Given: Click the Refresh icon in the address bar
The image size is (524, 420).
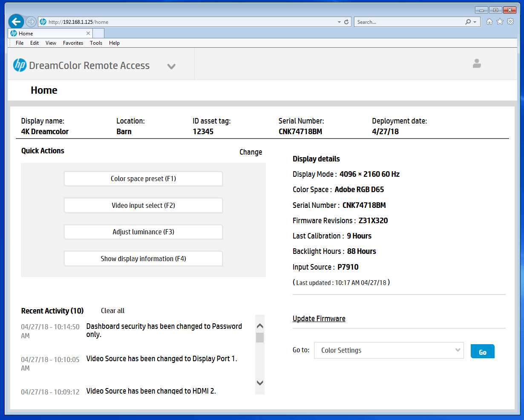Looking at the screenshot, I should tap(346, 22).
